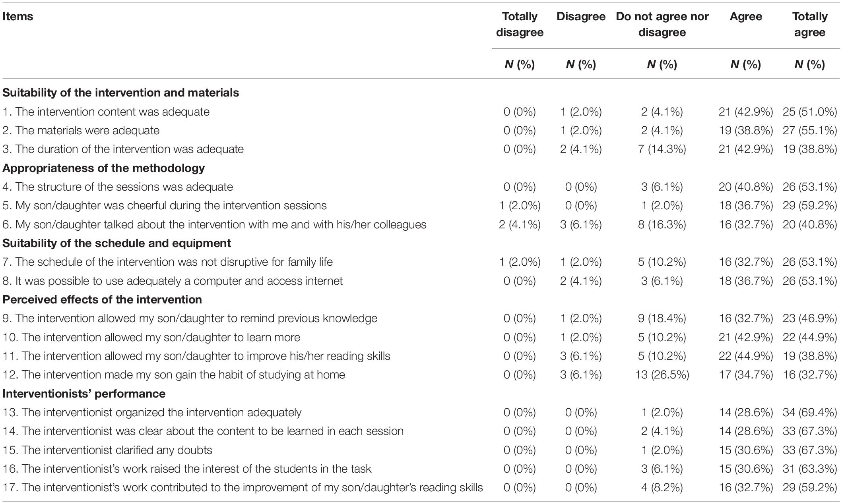Click the '2 (4.1%)' Totally disagree cell in row 6
The image size is (842, 504).
(x=520, y=225)
